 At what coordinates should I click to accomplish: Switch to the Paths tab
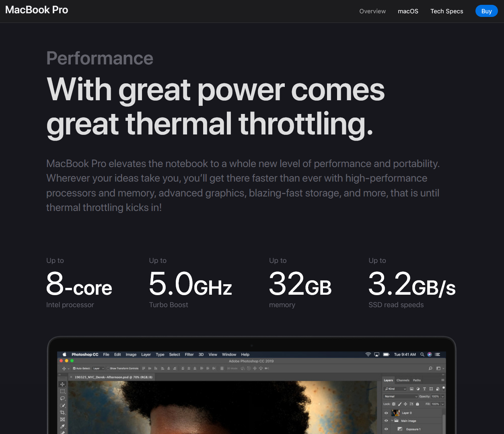click(417, 380)
